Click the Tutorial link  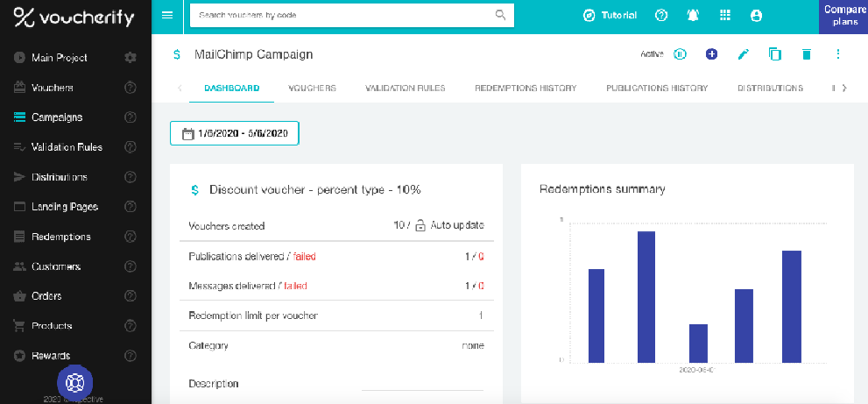pos(619,16)
